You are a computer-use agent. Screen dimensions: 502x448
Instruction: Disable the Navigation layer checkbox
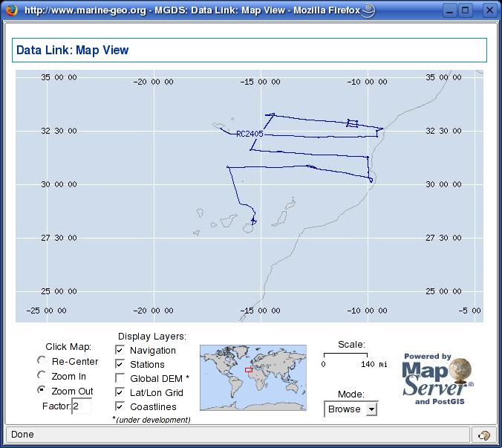click(x=120, y=350)
